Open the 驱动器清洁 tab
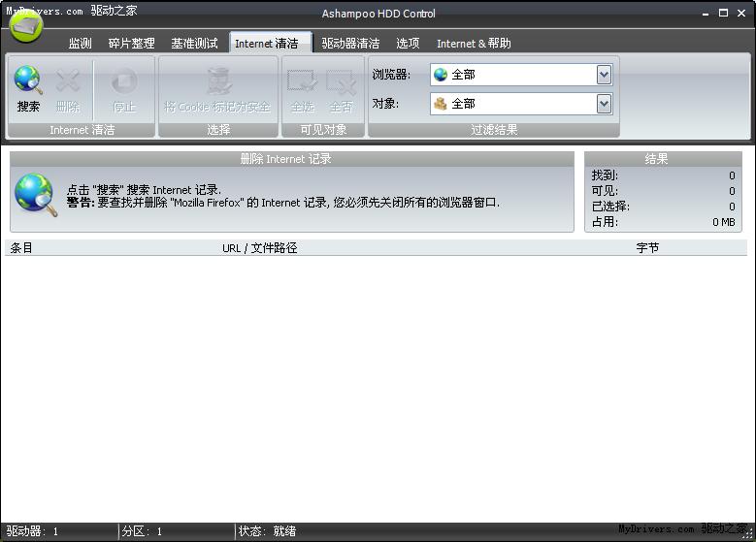 coord(350,44)
